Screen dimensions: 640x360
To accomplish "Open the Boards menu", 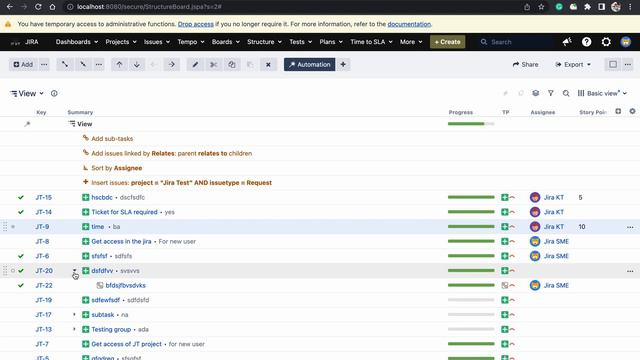I will pyautogui.click(x=226, y=42).
